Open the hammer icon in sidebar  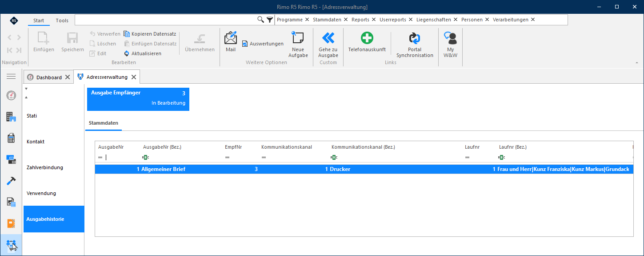point(11,181)
